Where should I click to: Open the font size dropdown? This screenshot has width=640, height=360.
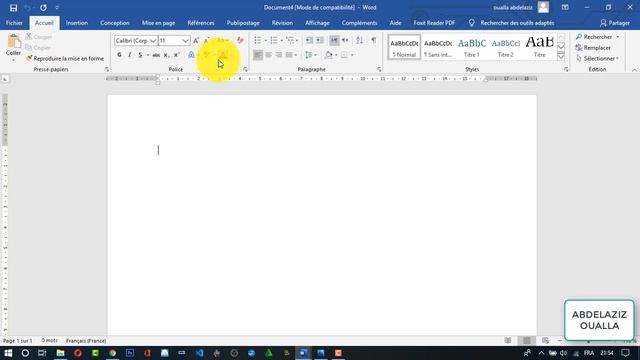pos(185,41)
